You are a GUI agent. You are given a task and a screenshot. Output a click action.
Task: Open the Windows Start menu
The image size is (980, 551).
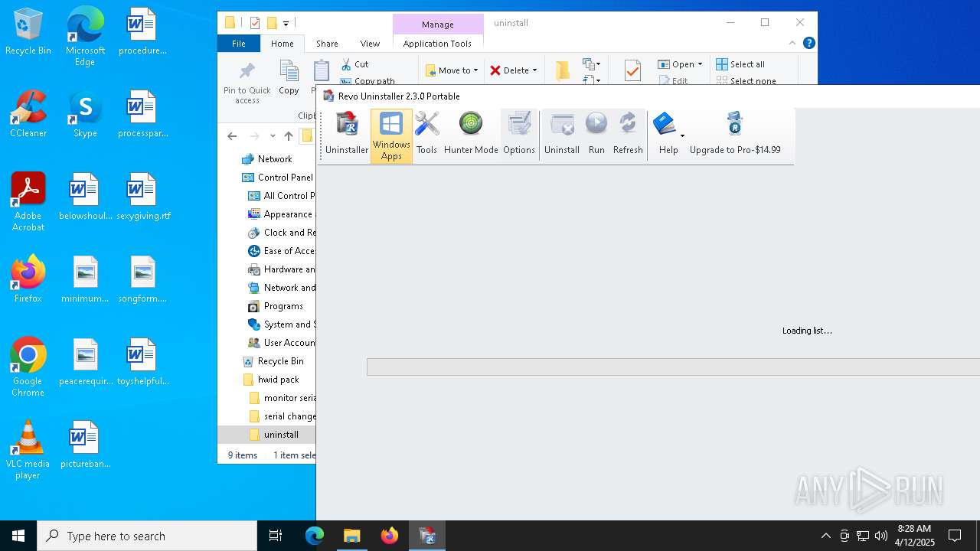click(18, 536)
